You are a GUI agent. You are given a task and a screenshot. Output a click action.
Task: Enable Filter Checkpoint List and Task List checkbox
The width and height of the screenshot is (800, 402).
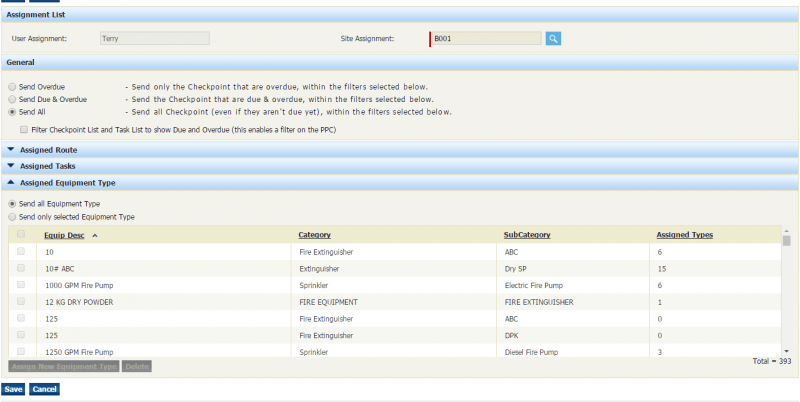24,130
